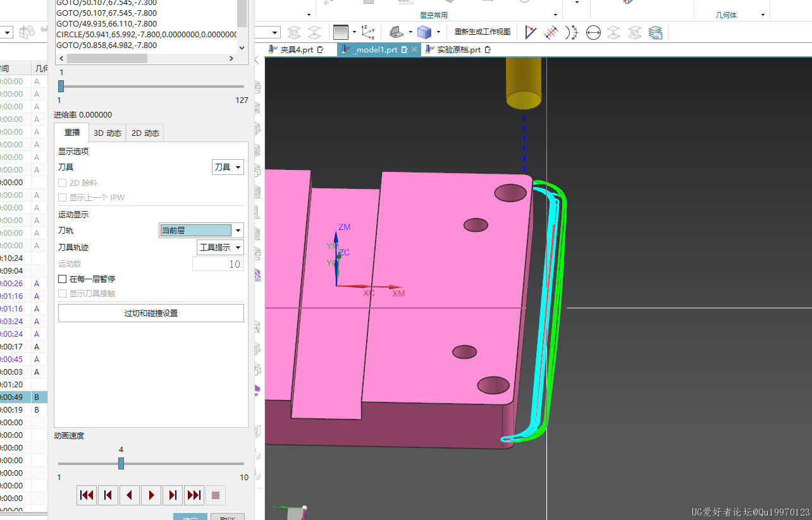Toggle the 显示刀具接触 checkbox
Viewport: 812px width, 520px height.
tap(63, 293)
